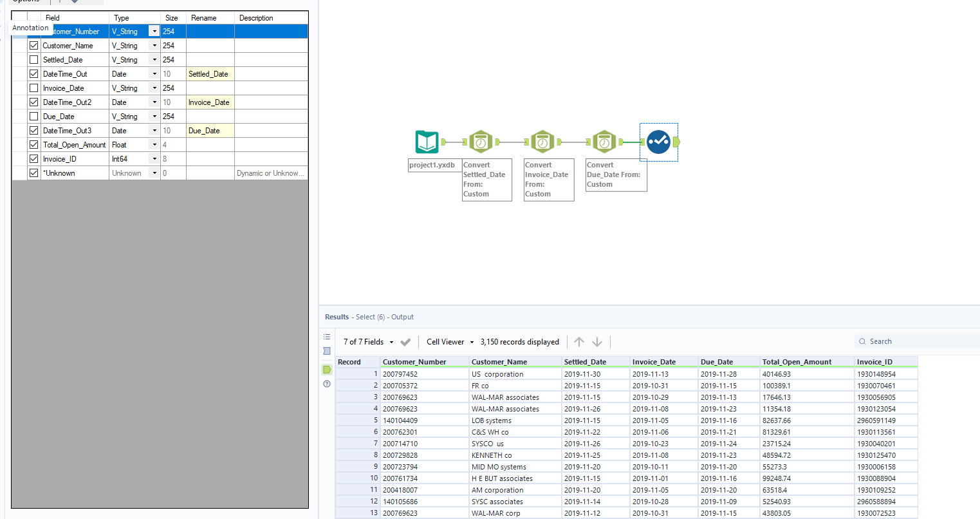Uncheck the Invoice_ID field checkbox
Viewport: 980px width, 519px height.
(x=33, y=158)
